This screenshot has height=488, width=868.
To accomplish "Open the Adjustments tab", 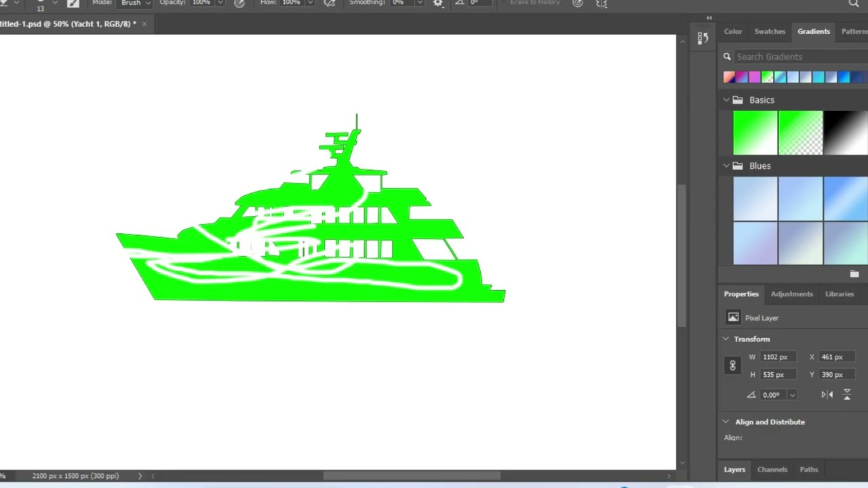I will click(791, 293).
